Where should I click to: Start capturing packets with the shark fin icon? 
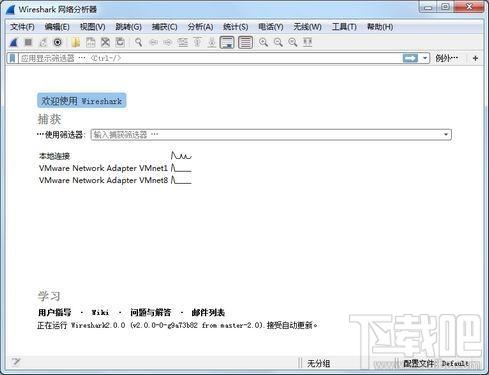(14, 42)
